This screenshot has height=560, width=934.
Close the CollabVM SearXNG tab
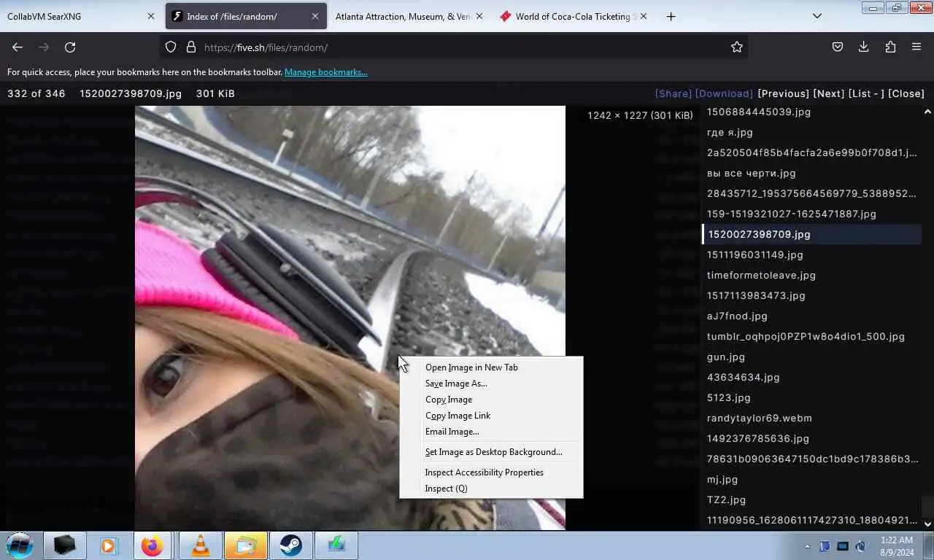[x=151, y=16]
